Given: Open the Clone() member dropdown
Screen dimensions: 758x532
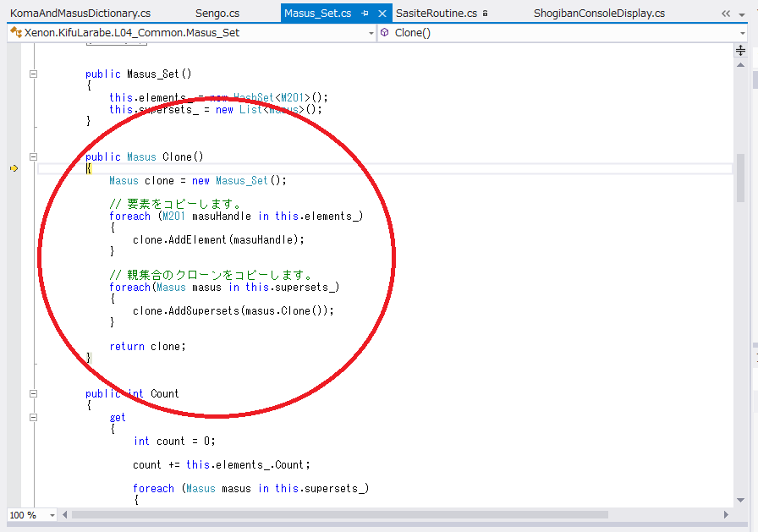Looking at the screenshot, I should click(743, 33).
